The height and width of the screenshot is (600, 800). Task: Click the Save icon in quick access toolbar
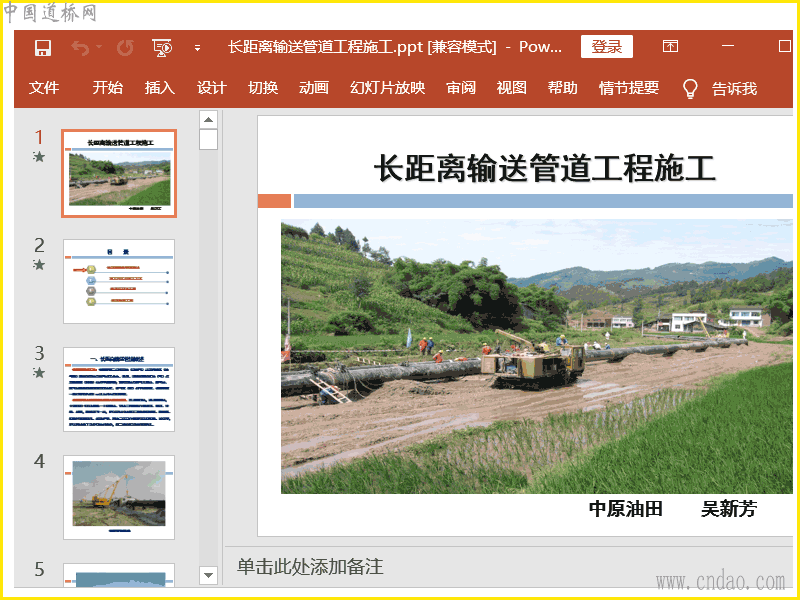(43, 48)
